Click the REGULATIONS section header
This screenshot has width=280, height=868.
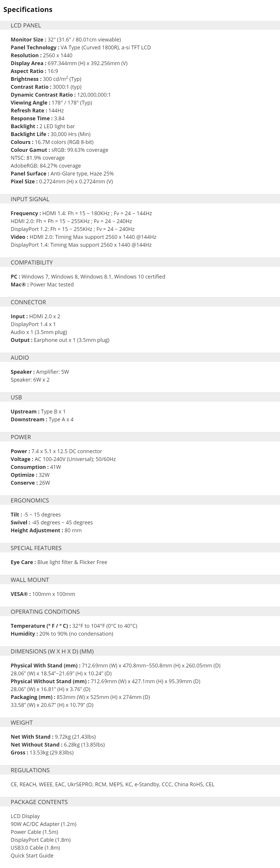click(140, 770)
